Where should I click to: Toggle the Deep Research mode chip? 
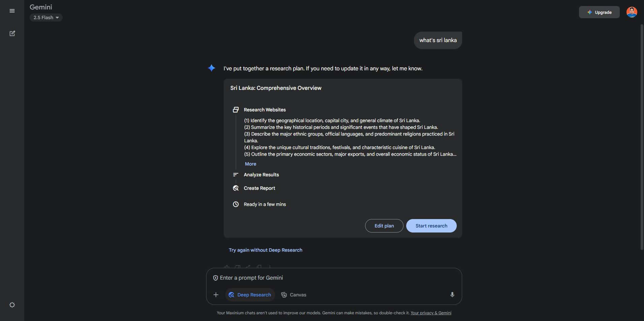point(250,295)
